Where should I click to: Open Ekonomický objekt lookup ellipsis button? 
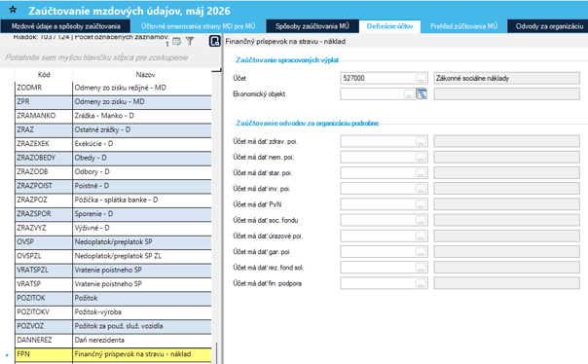coord(409,93)
